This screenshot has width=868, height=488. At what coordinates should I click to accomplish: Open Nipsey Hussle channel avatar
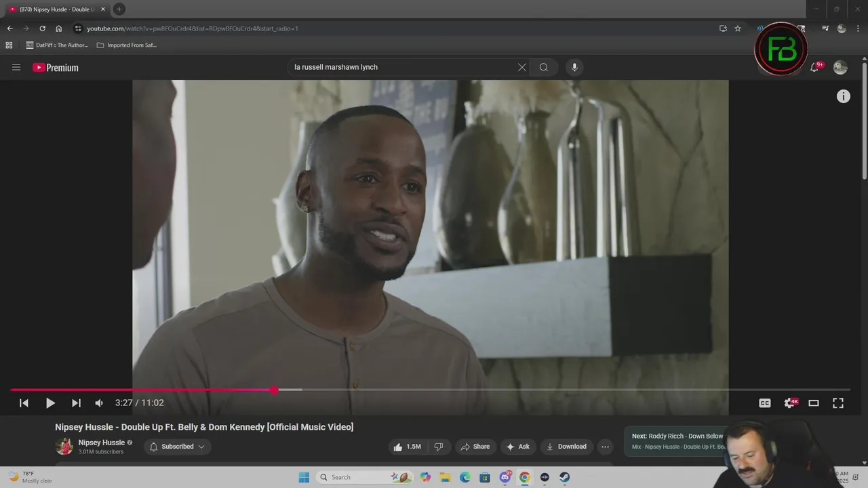[64, 447]
